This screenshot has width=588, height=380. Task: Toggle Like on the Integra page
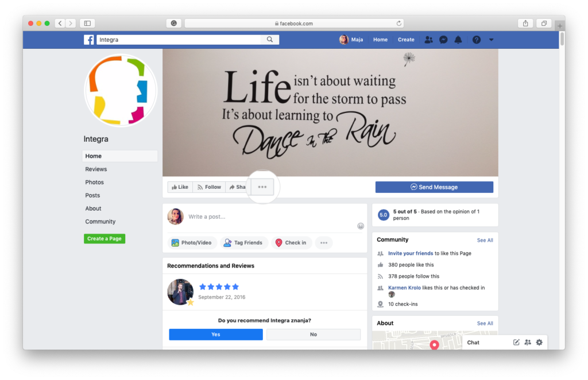tap(179, 187)
